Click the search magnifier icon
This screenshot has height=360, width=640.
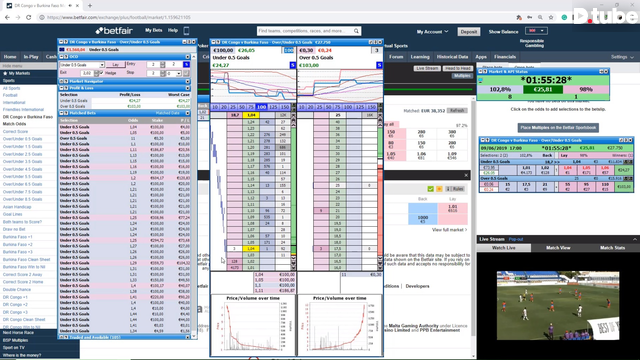(x=356, y=31)
